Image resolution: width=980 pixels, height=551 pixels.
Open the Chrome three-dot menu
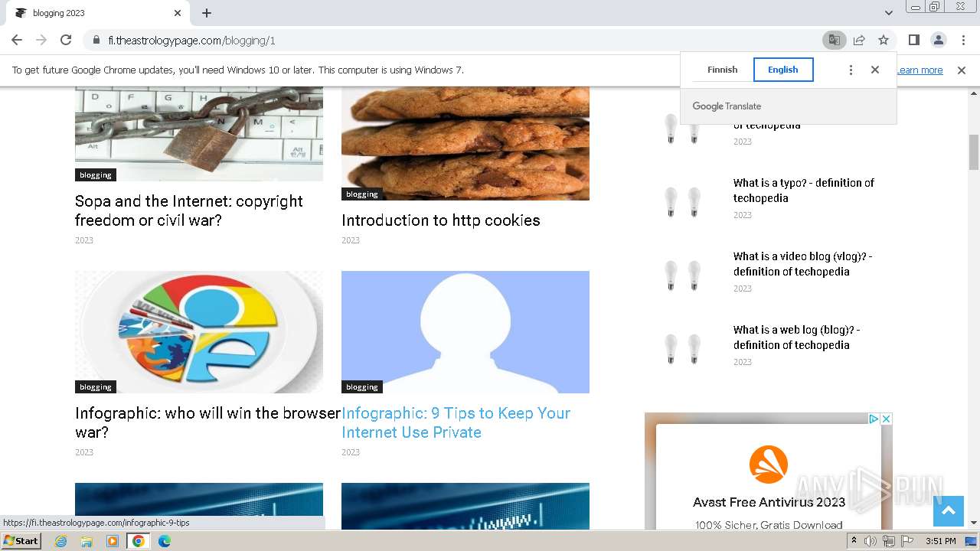click(962, 40)
